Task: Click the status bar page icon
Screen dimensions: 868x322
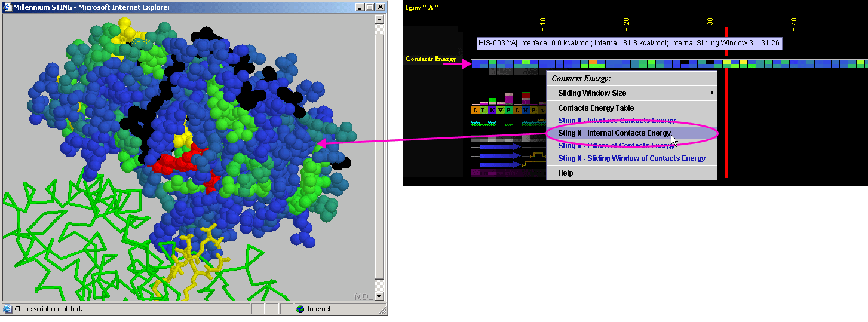Action: (x=7, y=309)
